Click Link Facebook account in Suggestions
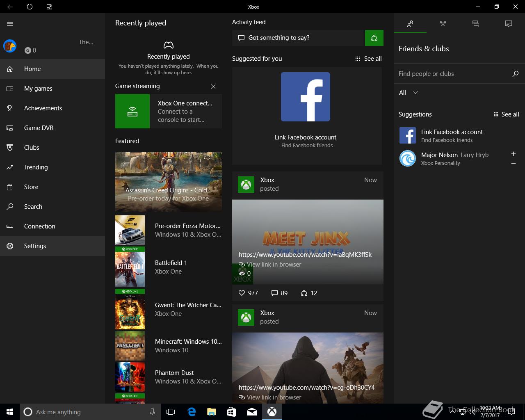The height and width of the screenshot is (420, 525). coord(459,135)
